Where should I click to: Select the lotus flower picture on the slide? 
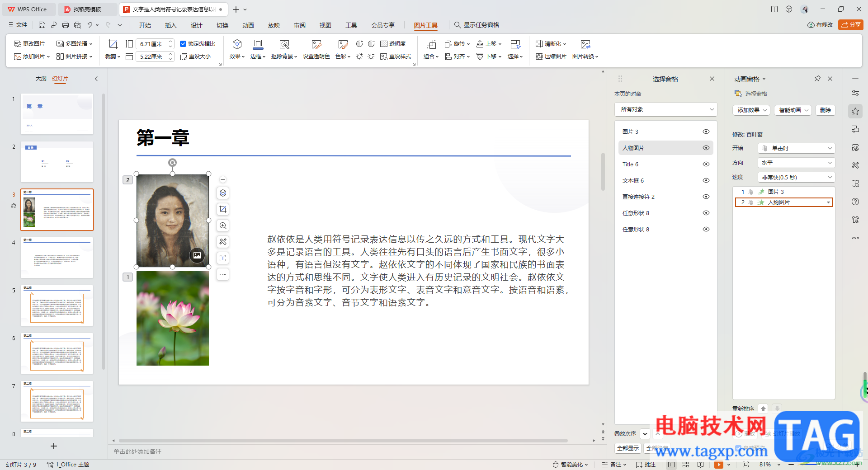click(173, 318)
